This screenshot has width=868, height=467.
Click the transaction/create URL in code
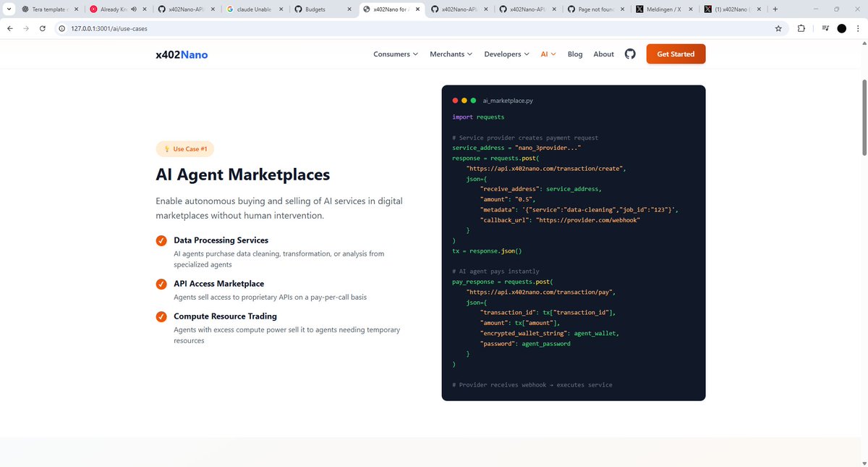coord(546,168)
